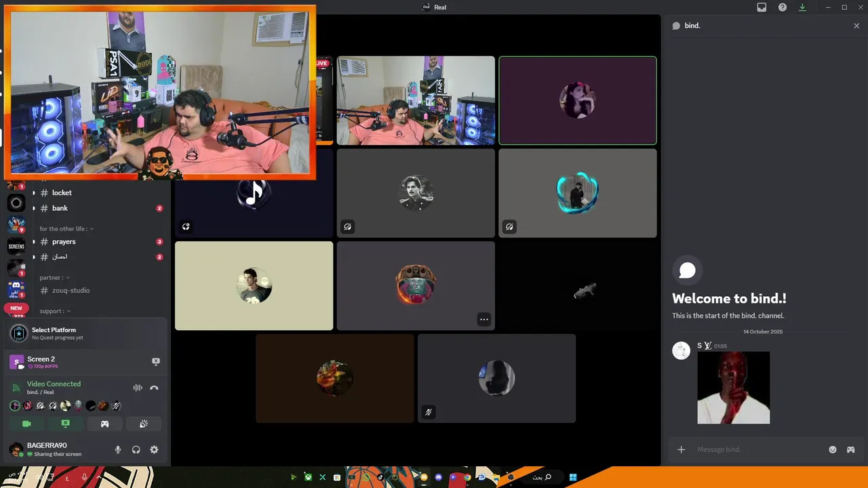Open the Discord inbox icon
The image size is (868, 488).
coord(762,7)
